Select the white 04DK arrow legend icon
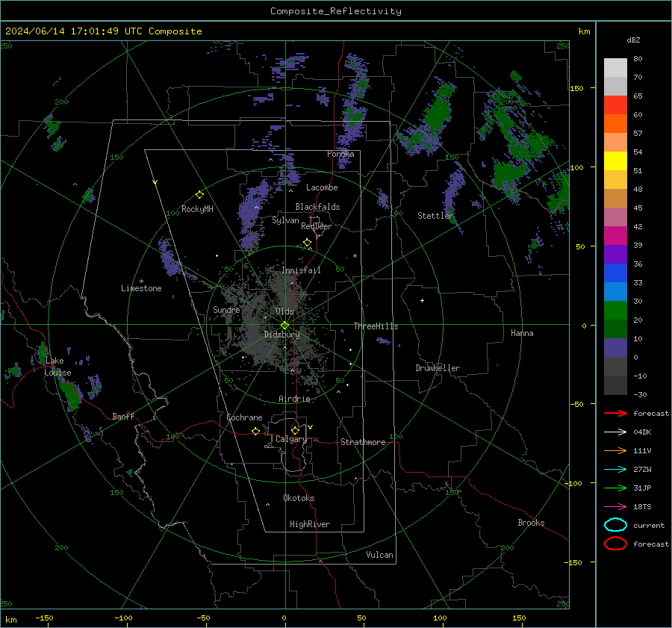 pos(615,432)
